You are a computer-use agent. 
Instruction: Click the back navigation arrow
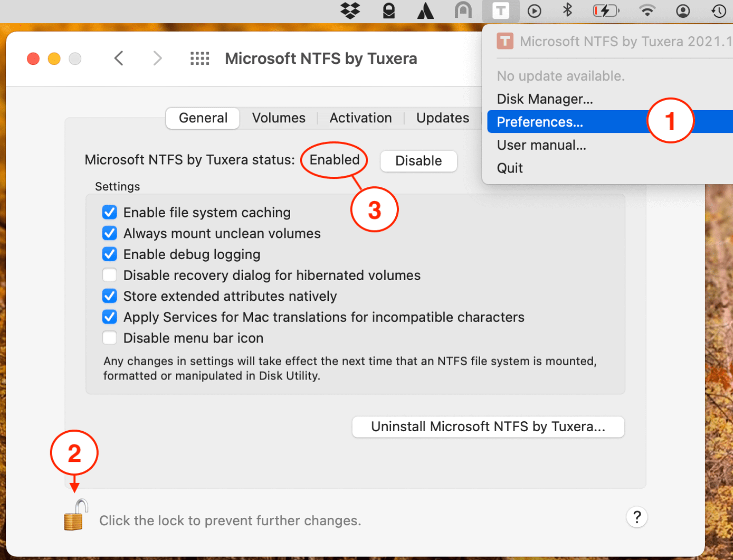coord(119,58)
